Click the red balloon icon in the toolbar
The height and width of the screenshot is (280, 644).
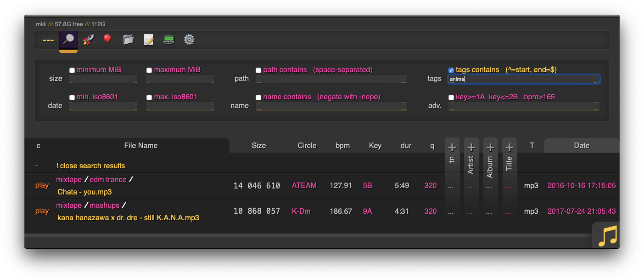[107, 40]
